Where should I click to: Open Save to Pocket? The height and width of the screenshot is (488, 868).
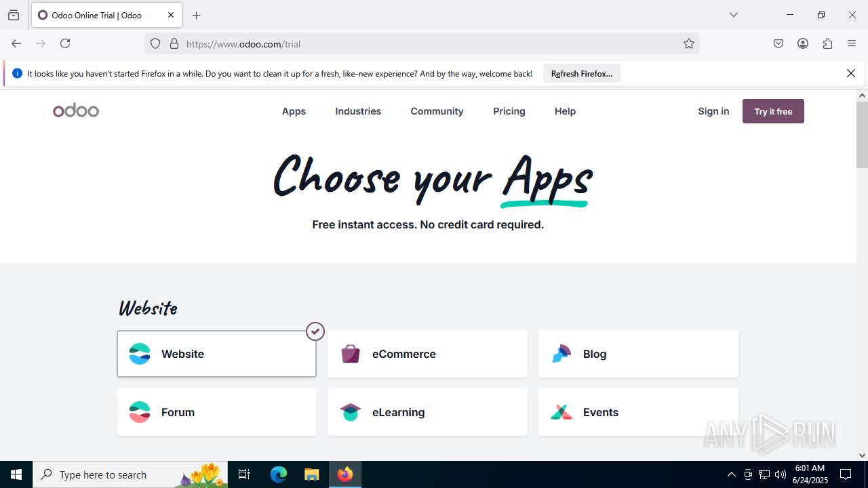pos(778,43)
